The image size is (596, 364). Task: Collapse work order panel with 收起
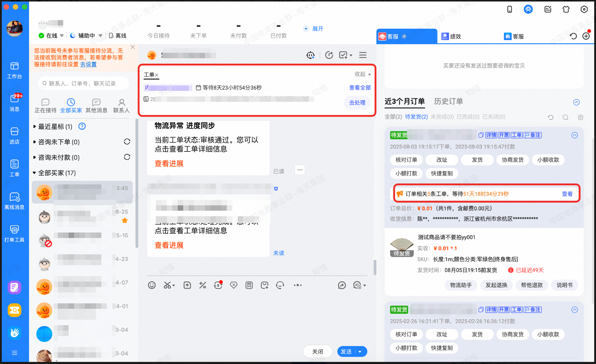point(363,74)
